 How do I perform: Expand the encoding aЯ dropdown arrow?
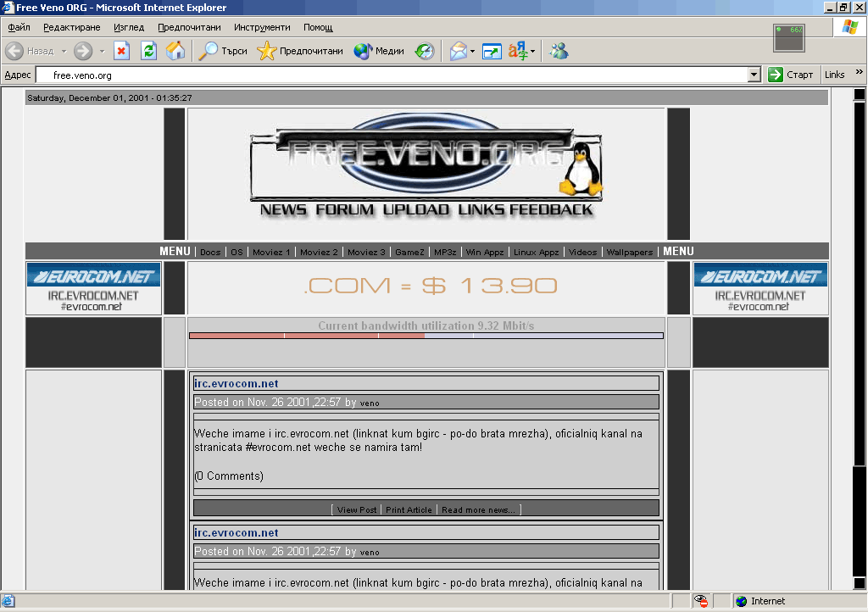pyautogui.click(x=532, y=51)
